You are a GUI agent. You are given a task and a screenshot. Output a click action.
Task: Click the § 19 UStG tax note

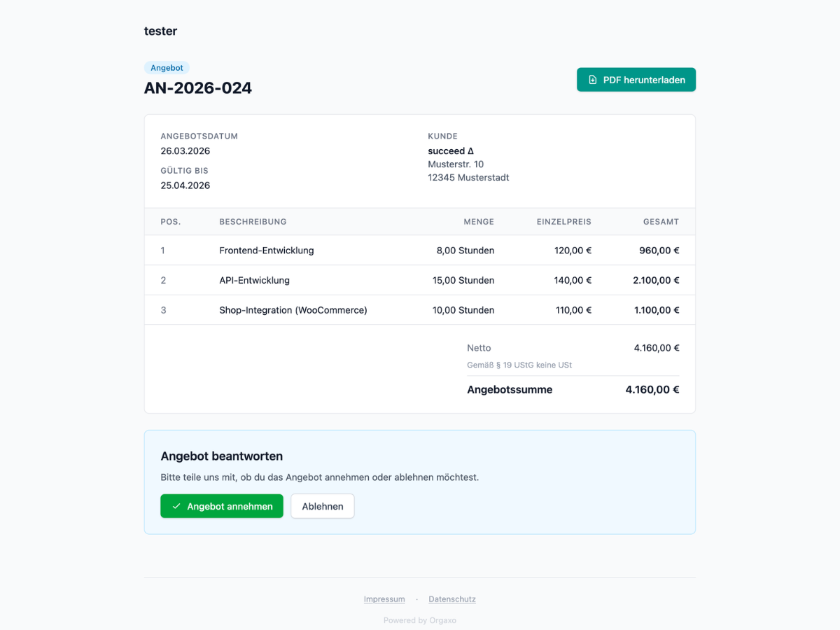tap(519, 365)
